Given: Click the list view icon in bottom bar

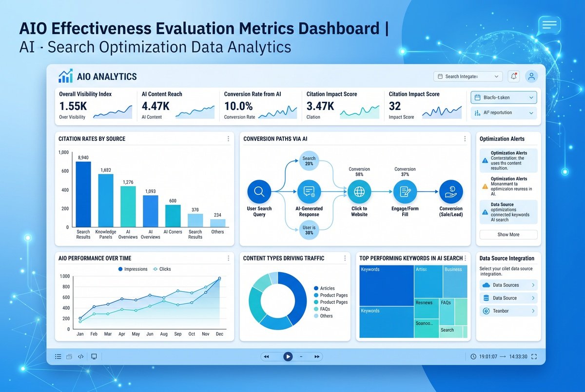Looking at the screenshot, I should (x=58, y=356).
